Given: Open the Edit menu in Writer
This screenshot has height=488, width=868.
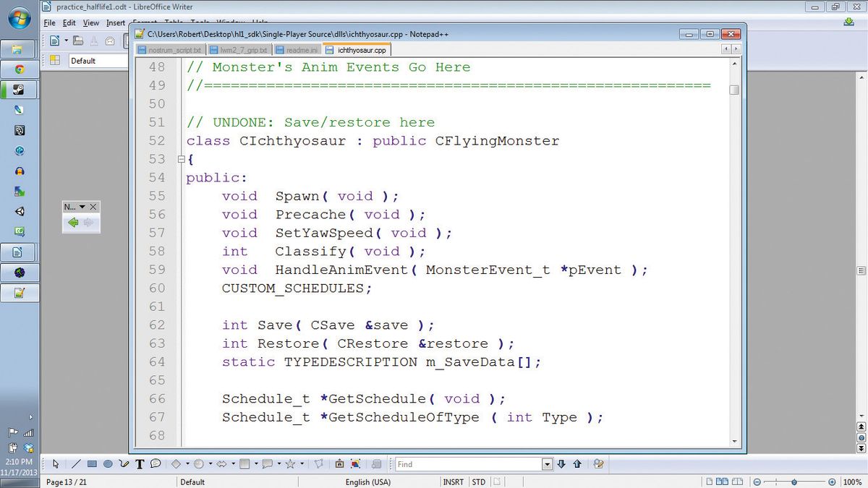Looking at the screenshot, I should 69,22.
